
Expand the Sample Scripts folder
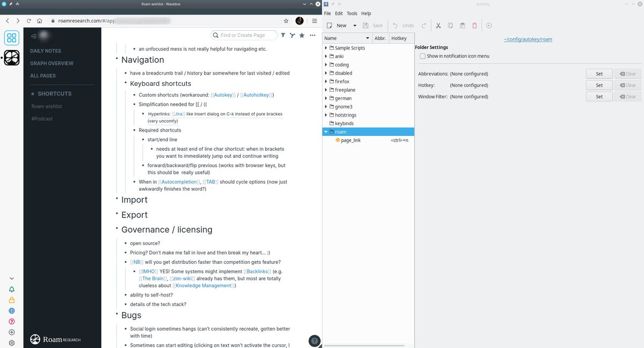pyautogui.click(x=326, y=48)
